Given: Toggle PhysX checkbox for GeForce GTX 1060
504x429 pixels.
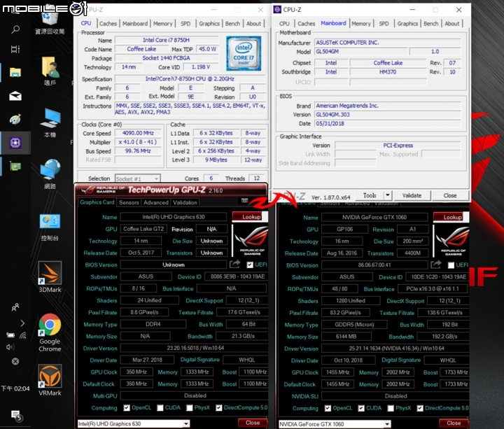Looking at the screenshot, I should click(x=391, y=408).
